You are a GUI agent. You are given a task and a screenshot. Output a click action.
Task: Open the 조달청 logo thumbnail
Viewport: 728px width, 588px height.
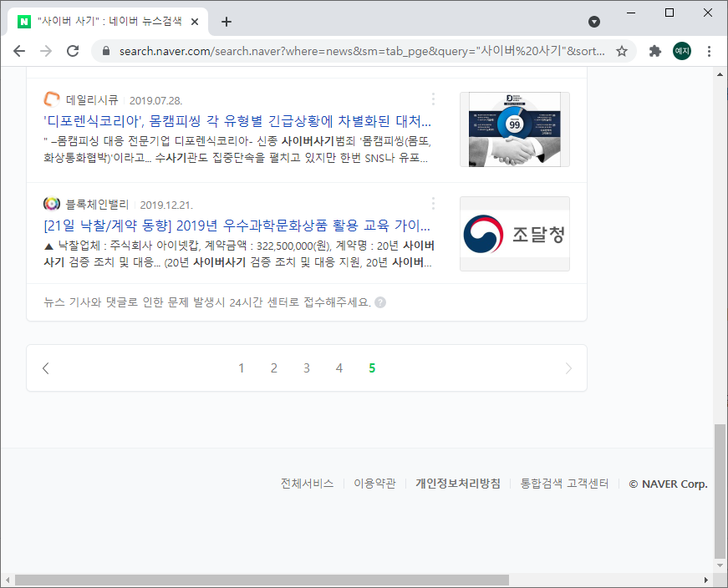pyautogui.click(x=514, y=234)
